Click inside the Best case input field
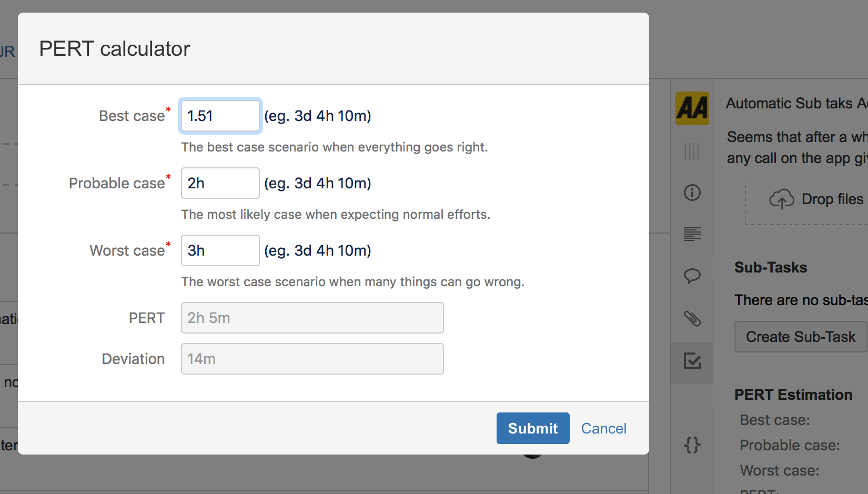Screen dimensions: 868x494 tap(220, 116)
